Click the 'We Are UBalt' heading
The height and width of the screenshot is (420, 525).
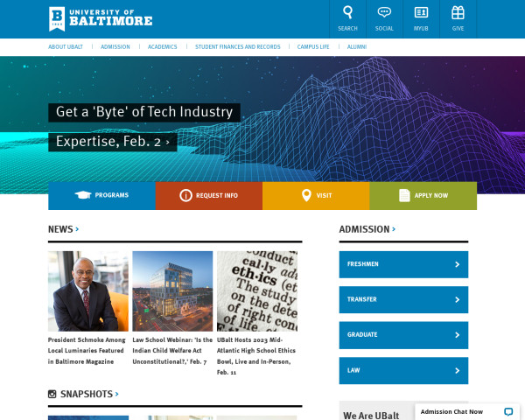(x=371, y=416)
